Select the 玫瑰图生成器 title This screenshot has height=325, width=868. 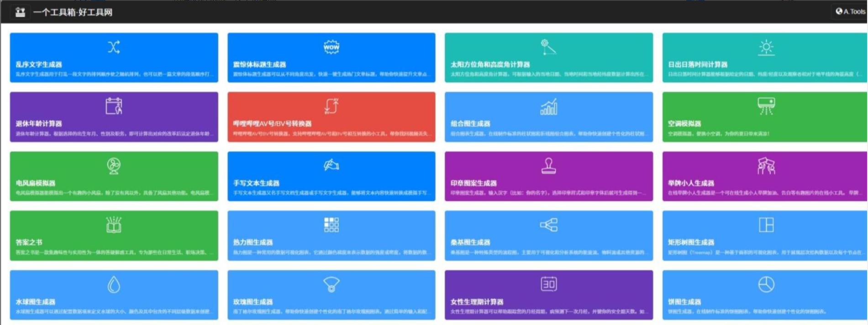coord(253,302)
